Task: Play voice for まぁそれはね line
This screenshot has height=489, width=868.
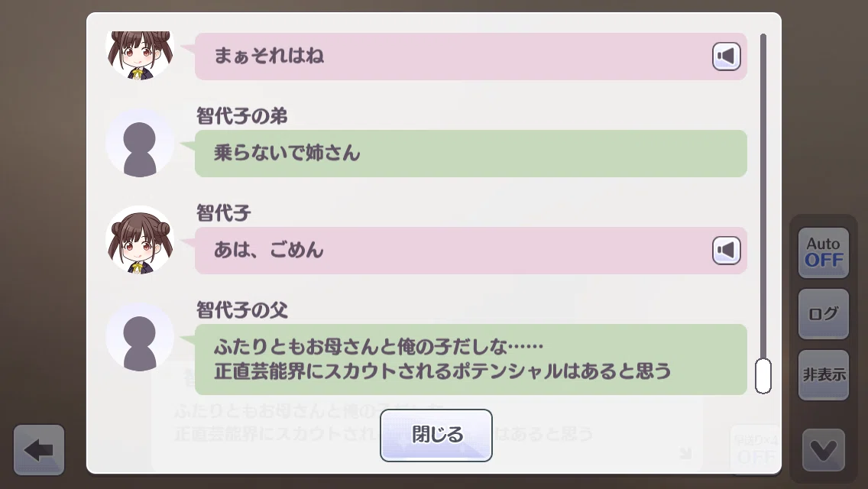Action: tap(727, 56)
